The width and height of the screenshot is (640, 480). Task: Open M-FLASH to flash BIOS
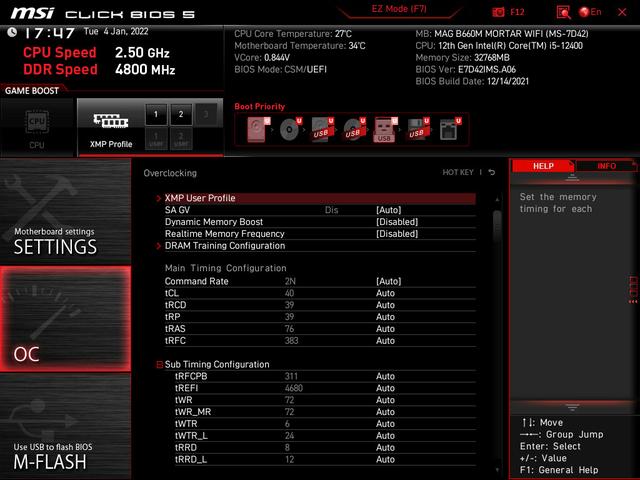(65, 426)
